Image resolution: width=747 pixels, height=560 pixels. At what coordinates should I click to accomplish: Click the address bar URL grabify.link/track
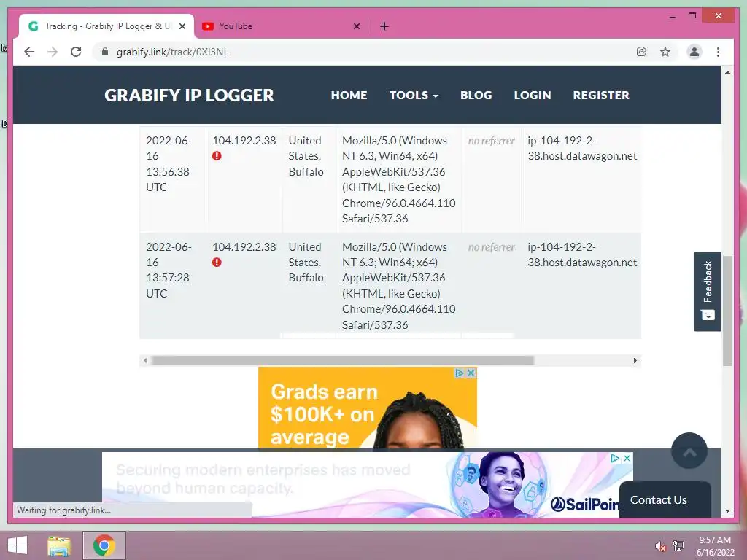click(172, 52)
